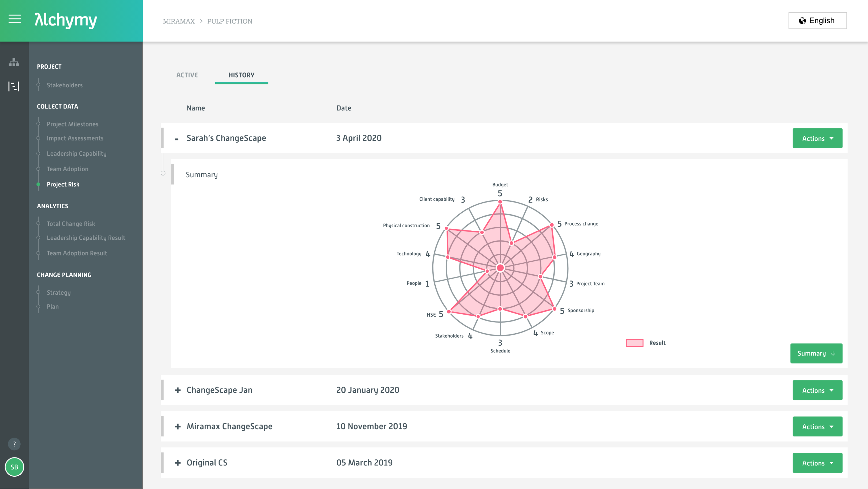Open Actions dropdown for Sarah's ChangeScape
The image size is (868, 489).
coord(817,138)
